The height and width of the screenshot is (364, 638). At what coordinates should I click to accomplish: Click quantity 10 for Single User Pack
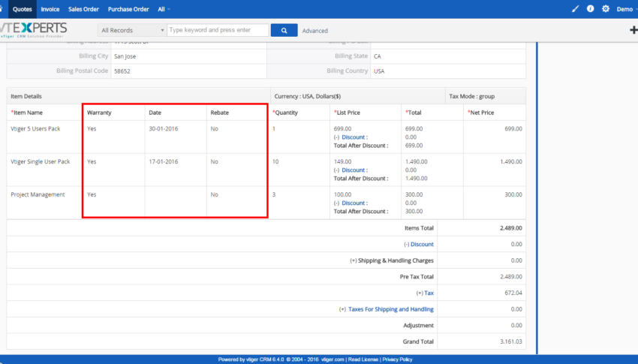coord(275,161)
